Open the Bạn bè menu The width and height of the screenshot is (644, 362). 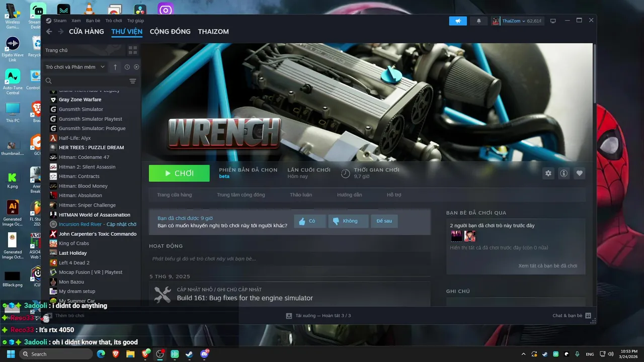[93, 21]
